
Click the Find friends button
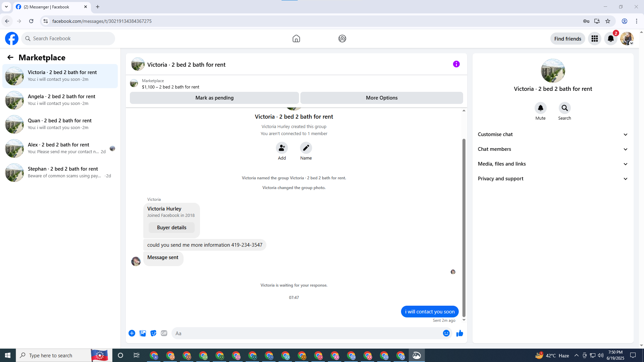(567, 39)
